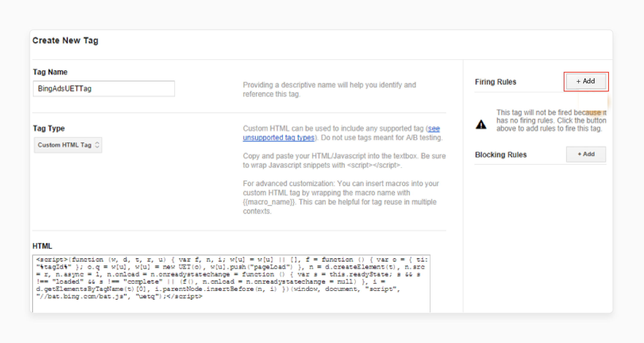Click the Firing Rules heading

tap(496, 82)
